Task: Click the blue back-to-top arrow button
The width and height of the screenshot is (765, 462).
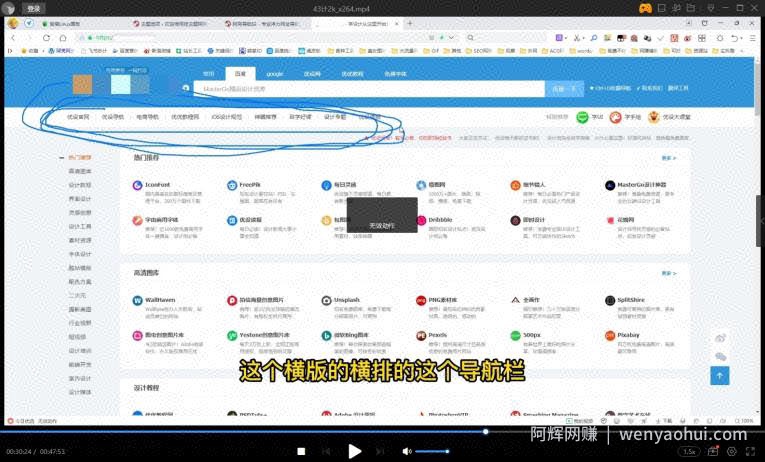Action: (720, 376)
